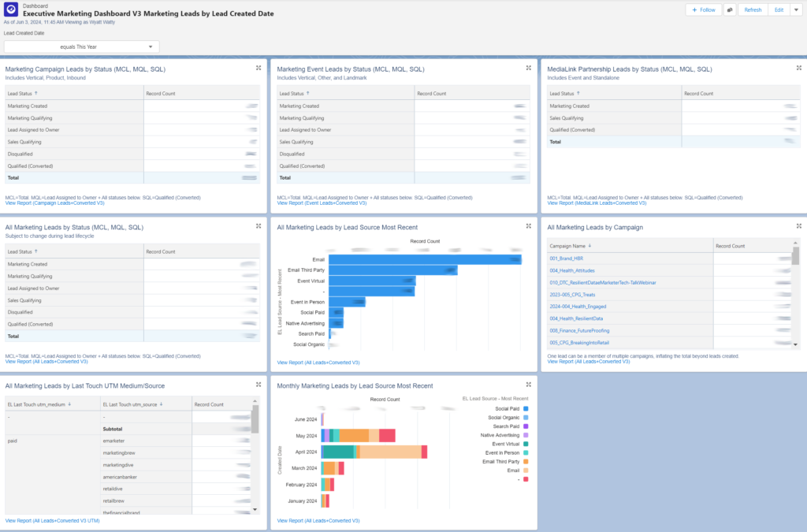Open the dropdown arrow next to Edit
The width and height of the screenshot is (807, 532).
pyautogui.click(x=796, y=9)
